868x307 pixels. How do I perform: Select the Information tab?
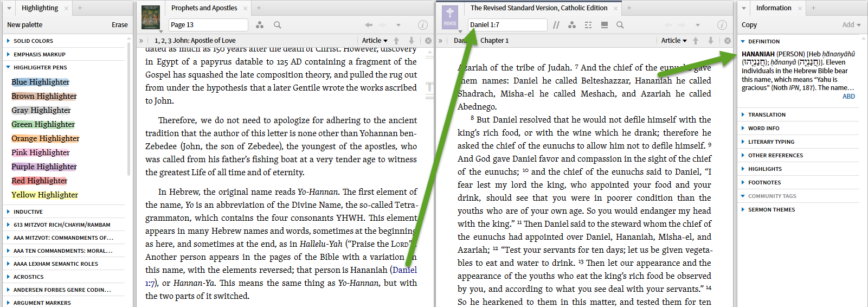click(x=774, y=8)
